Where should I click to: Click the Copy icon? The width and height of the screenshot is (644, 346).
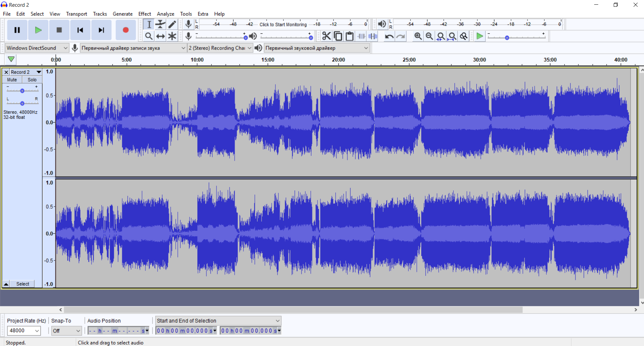pyautogui.click(x=338, y=36)
